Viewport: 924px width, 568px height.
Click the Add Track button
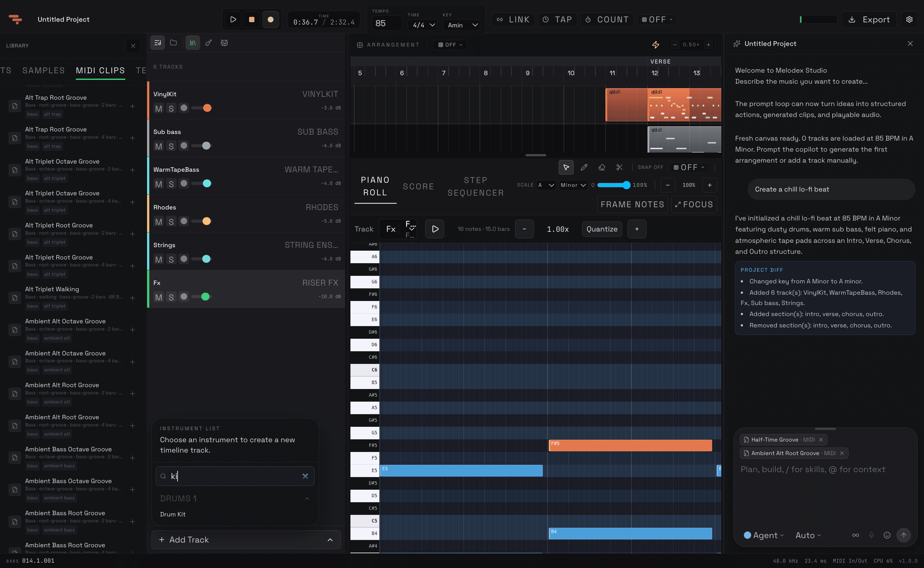[246, 539]
